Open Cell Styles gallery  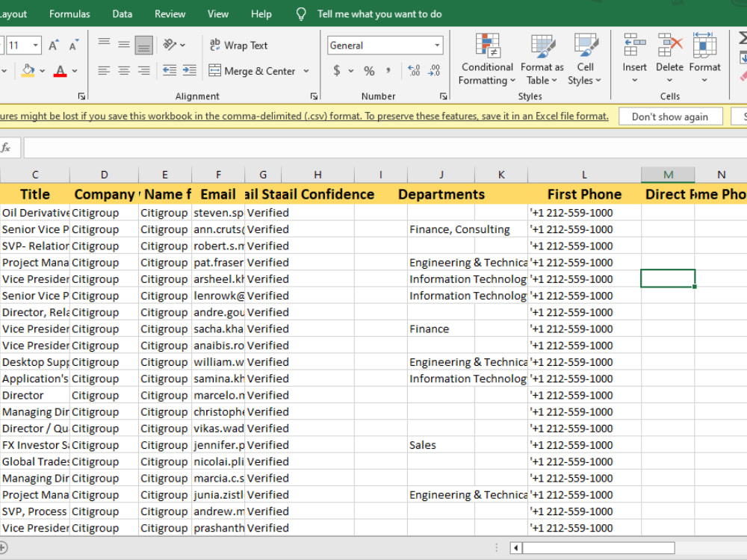[x=585, y=59]
